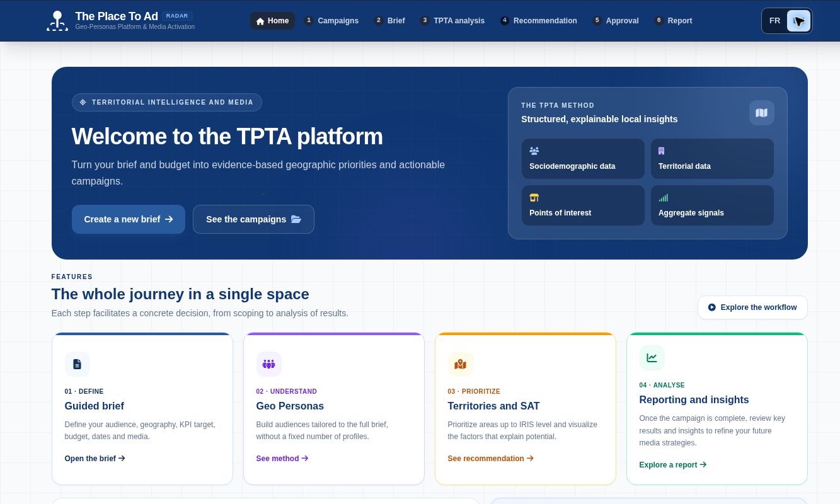Click the map icon in the TPTA Method panel
This screenshot has width=840, height=504.
click(x=761, y=113)
